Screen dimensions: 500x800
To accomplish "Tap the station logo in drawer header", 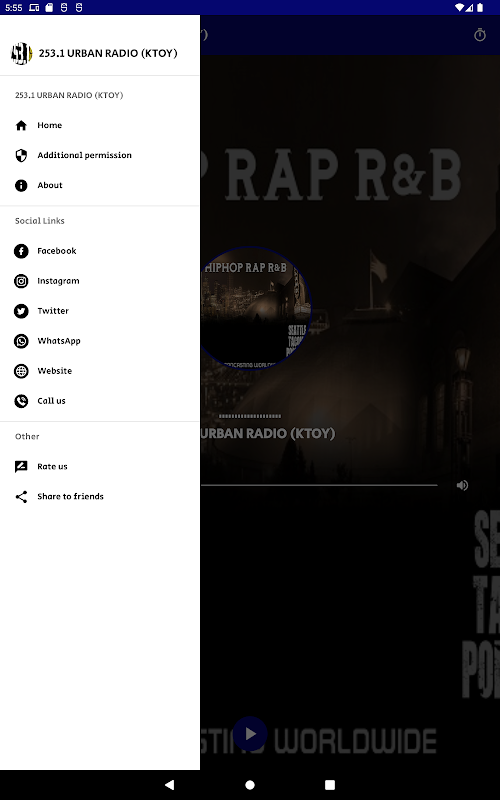I will [21, 54].
